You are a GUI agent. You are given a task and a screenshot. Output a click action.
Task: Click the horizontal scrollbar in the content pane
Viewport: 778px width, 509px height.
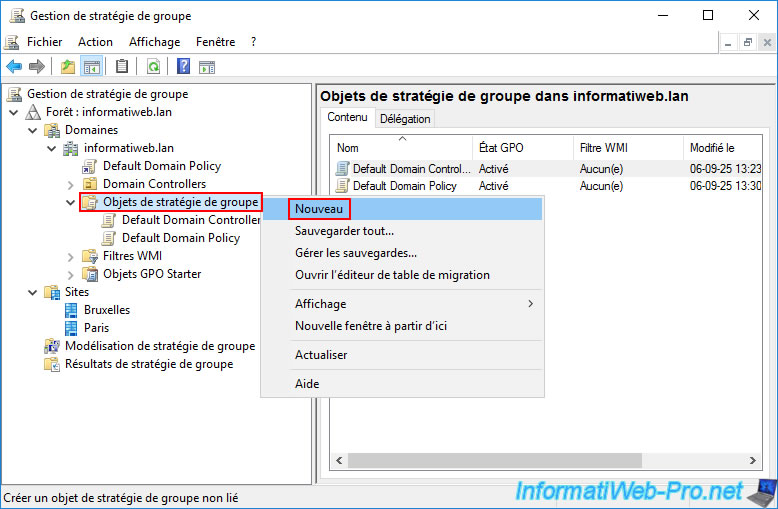[x=540, y=460]
